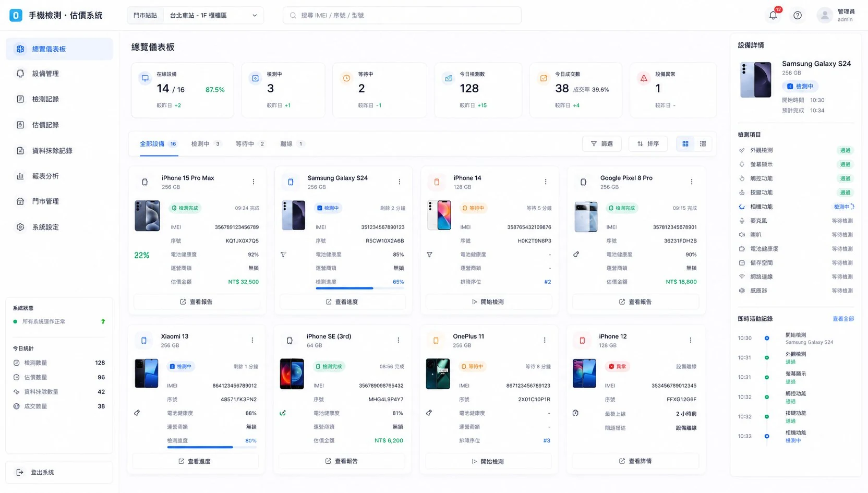The height and width of the screenshot is (493, 868).
Task: Select the 離線 tab
Action: coord(292,144)
